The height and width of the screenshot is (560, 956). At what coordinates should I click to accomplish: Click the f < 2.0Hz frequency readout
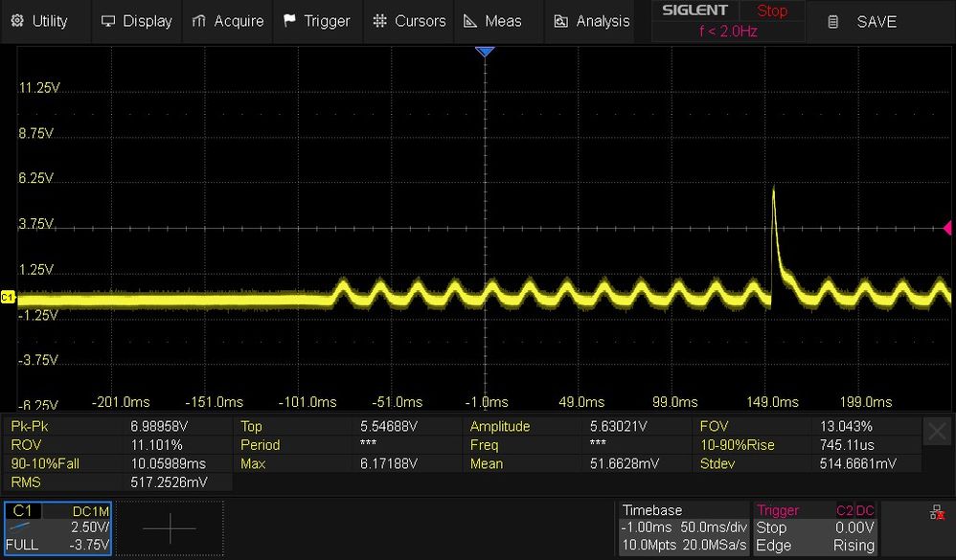point(728,31)
